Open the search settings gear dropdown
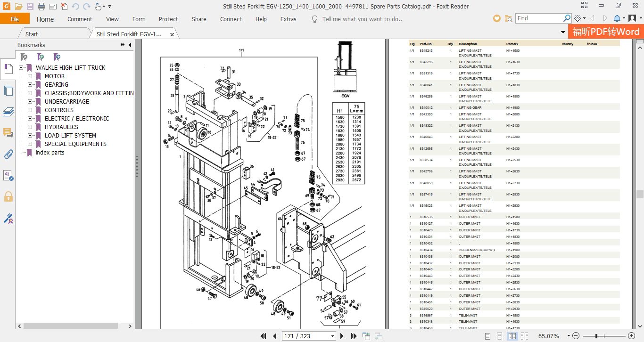Screen dimensions: 644x342 pos(580,18)
